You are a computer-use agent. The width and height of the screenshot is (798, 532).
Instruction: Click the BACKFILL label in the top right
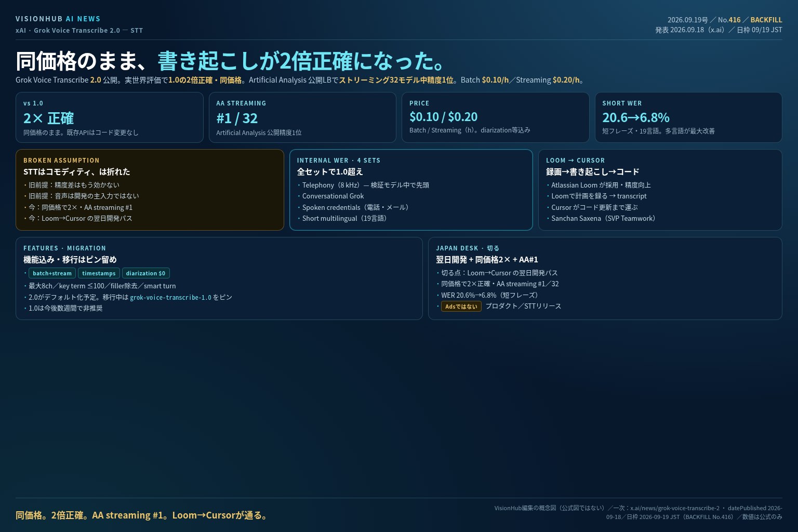click(766, 20)
